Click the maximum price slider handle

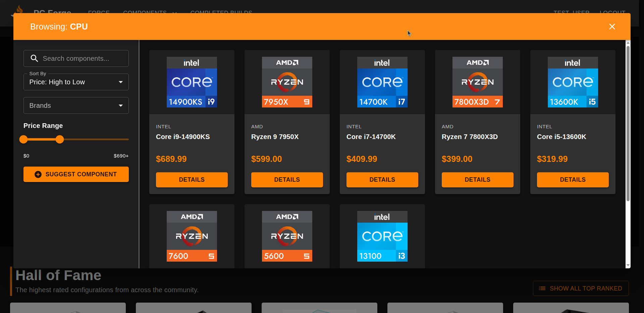coord(60,139)
